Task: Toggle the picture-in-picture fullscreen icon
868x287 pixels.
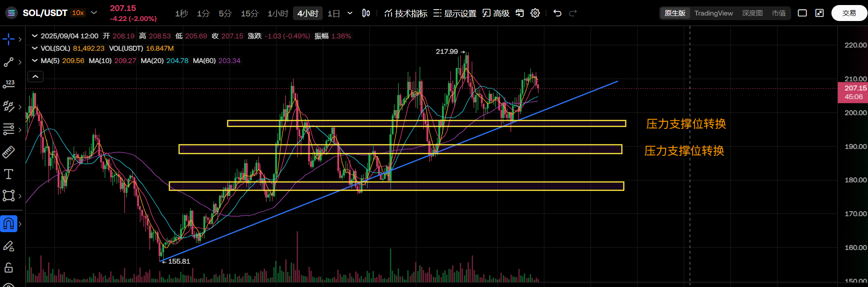Action: tap(820, 13)
